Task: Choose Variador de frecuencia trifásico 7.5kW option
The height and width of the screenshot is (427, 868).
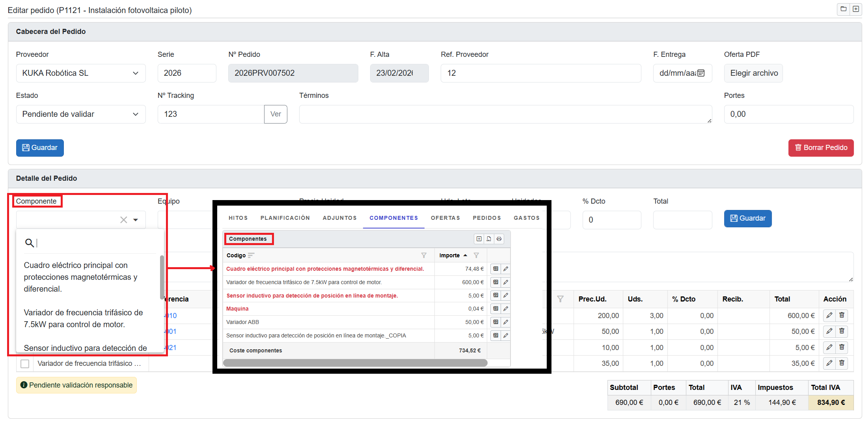Action: point(83,318)
